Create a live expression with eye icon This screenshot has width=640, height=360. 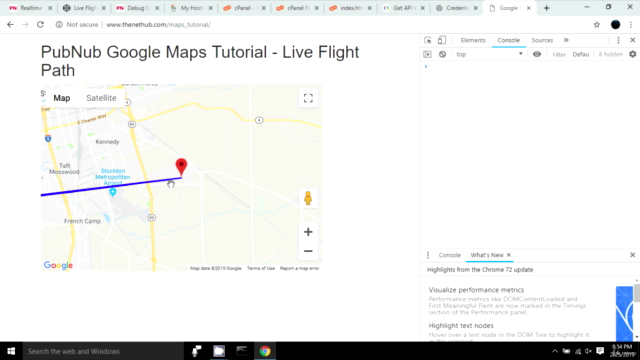tap(537, 54)
